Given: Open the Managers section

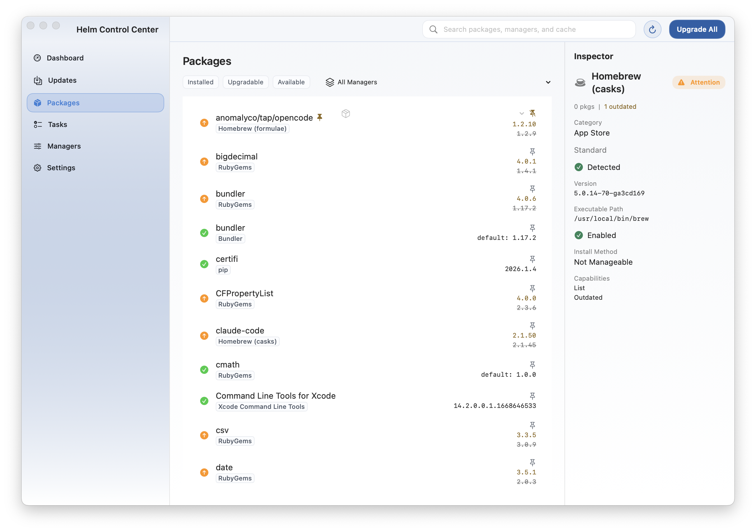Looking at the screenshot, I should (x=64, y=146).
